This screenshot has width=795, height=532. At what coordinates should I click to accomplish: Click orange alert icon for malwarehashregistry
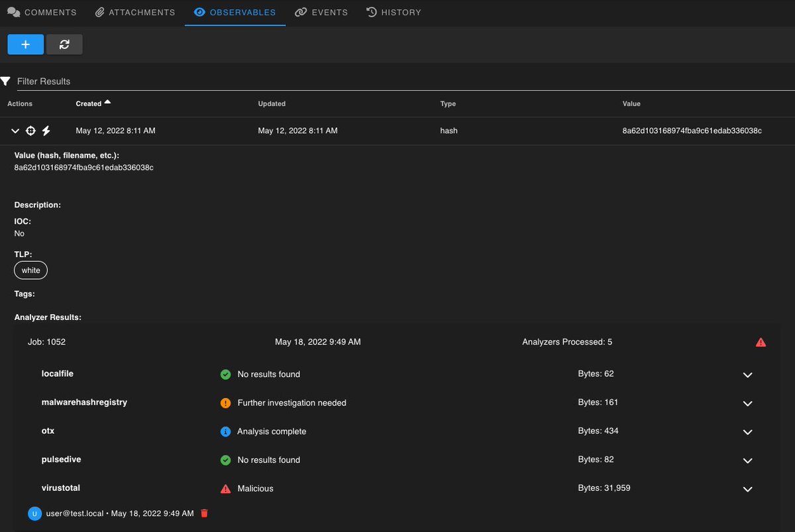225,402
